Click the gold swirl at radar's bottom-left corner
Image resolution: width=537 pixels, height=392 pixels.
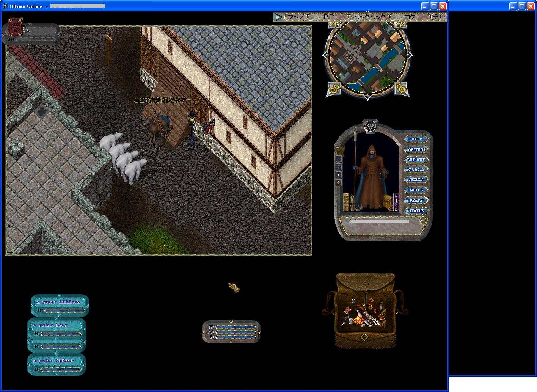(334, 89)
